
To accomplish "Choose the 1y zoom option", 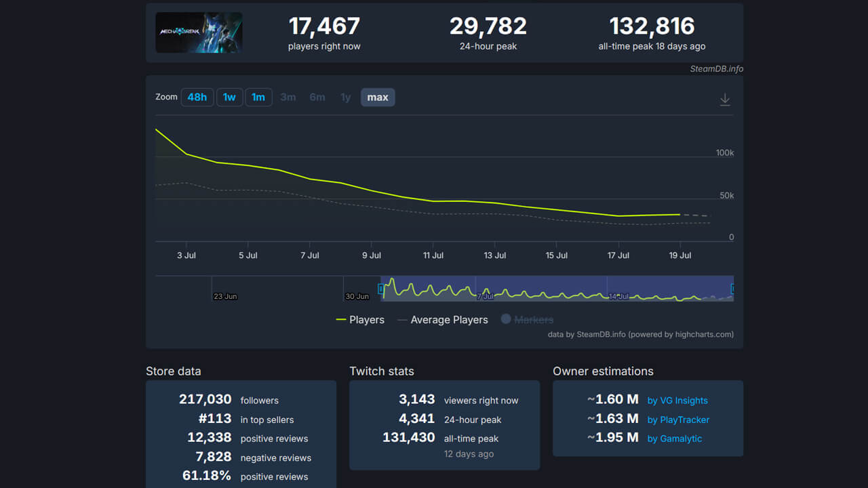I will [x=346, y=97].
